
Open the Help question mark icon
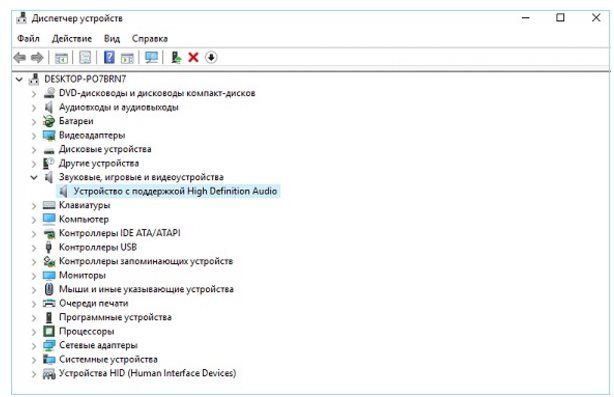[109, 57]
